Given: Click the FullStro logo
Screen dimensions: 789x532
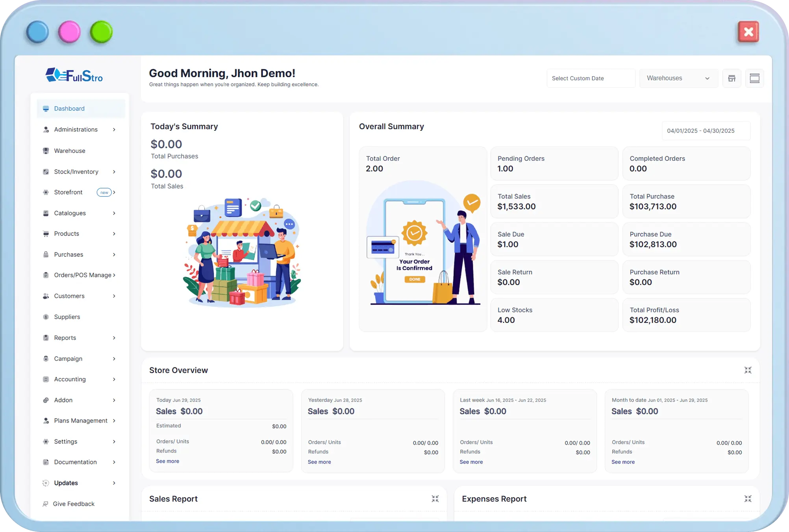Looking at the screenshot, I should (x=74, y=75).
